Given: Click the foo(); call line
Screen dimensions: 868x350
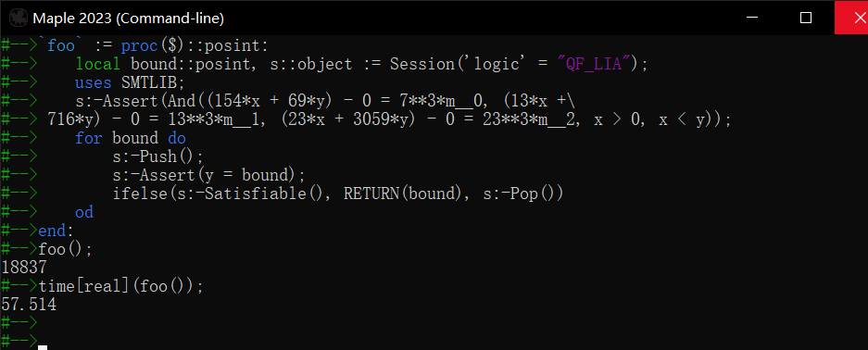Looking at the screenshot, I should tap(66, 249).
